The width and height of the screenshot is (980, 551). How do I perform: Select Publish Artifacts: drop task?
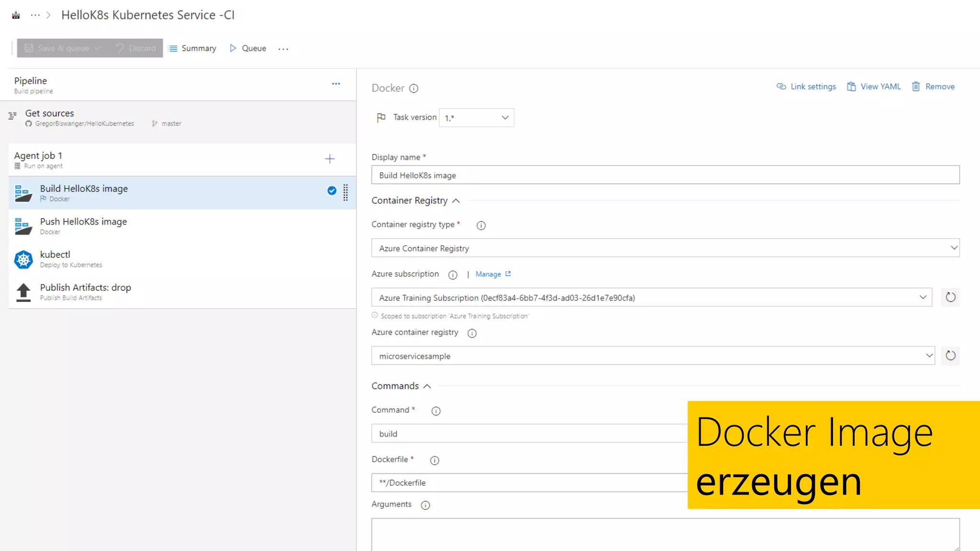(x=182, y=292)
